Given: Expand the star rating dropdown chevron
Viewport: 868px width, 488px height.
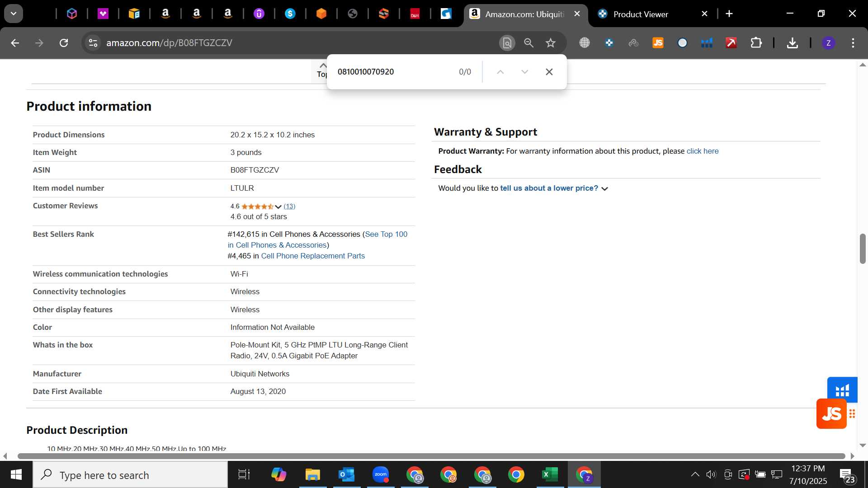Looking at the screenshot, I should tap(278, 206).
